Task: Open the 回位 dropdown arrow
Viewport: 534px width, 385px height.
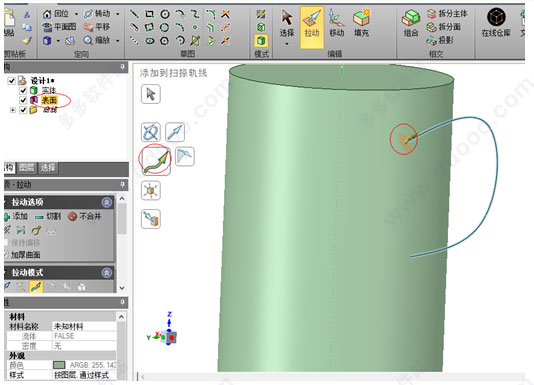Action: (x=76, y=14)
